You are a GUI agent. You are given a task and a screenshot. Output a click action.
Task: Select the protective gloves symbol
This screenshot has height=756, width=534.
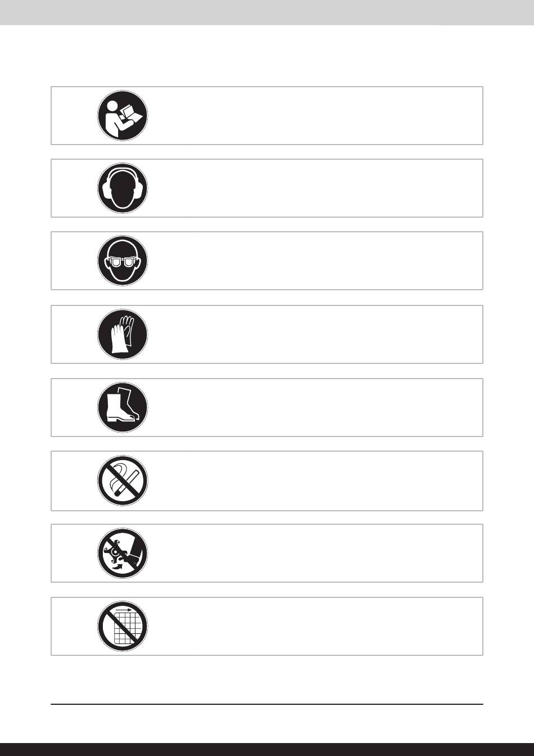coord(123,335)
